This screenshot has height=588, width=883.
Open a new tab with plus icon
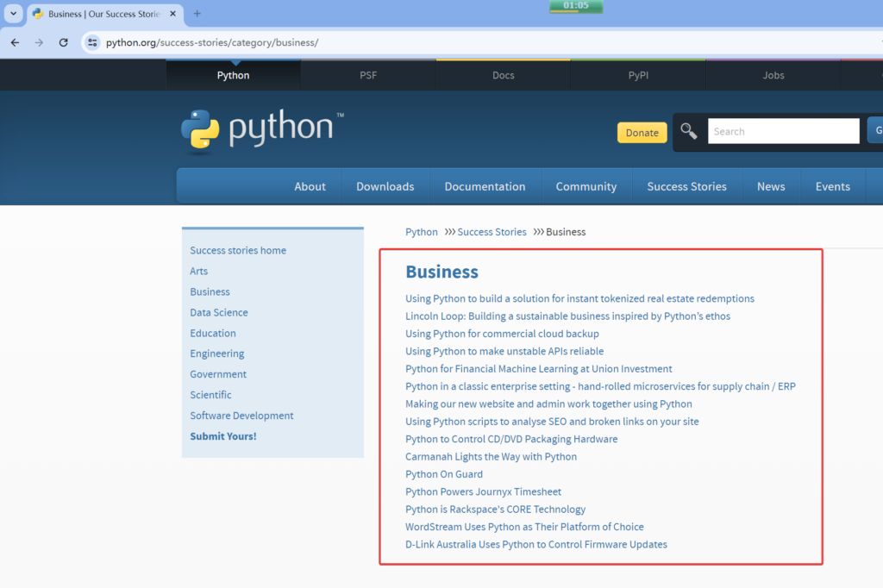197,14
